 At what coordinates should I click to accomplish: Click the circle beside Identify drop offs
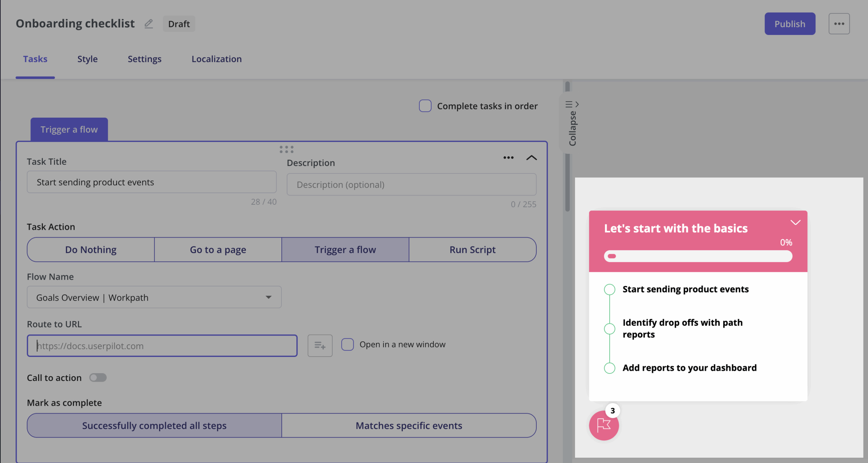pyautogui.click(x=609, y=328)
